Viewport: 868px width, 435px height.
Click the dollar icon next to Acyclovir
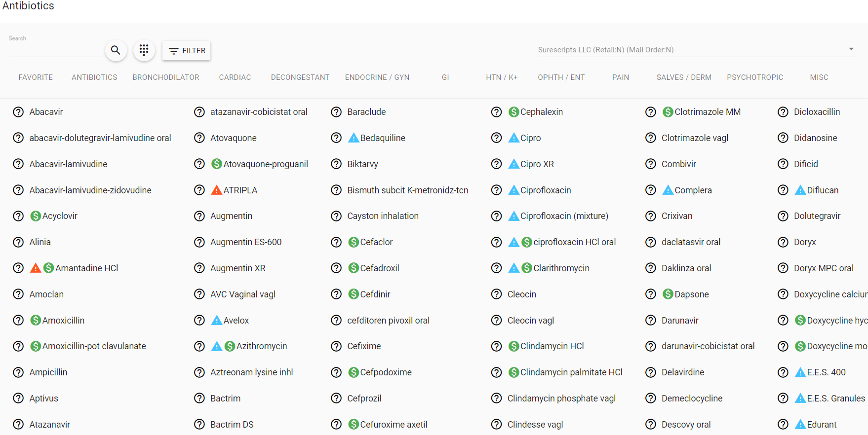click(x=36, y=216)
